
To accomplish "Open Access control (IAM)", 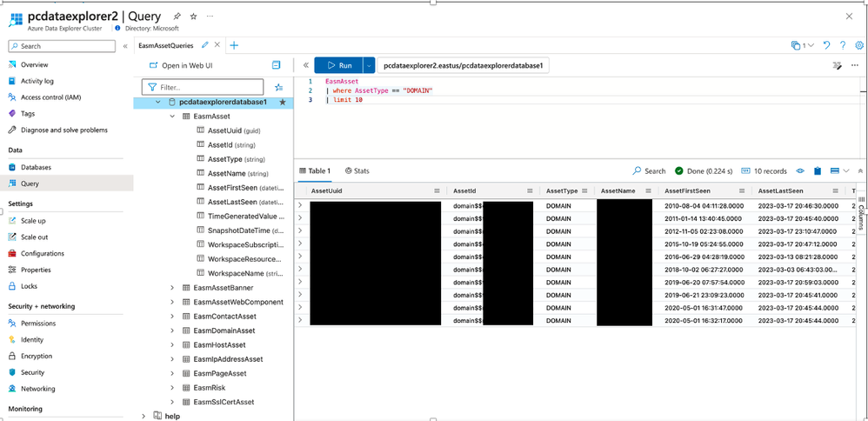I will point(51,97).
